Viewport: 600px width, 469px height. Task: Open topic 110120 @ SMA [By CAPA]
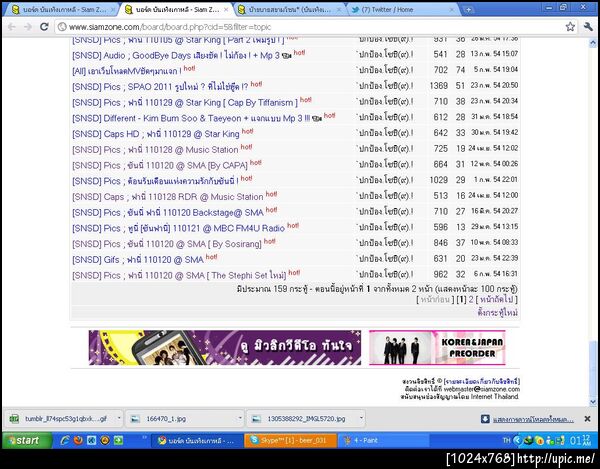click(x=160, y=165)
